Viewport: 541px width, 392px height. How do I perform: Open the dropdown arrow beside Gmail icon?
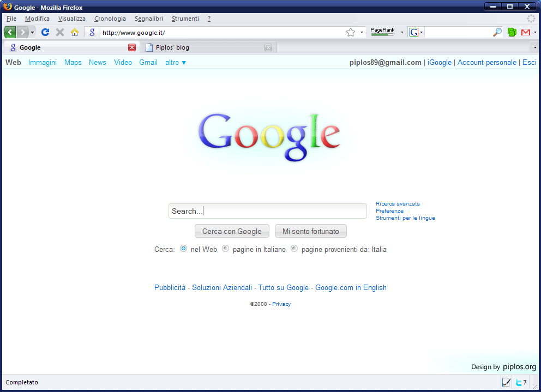pos(535,32)
